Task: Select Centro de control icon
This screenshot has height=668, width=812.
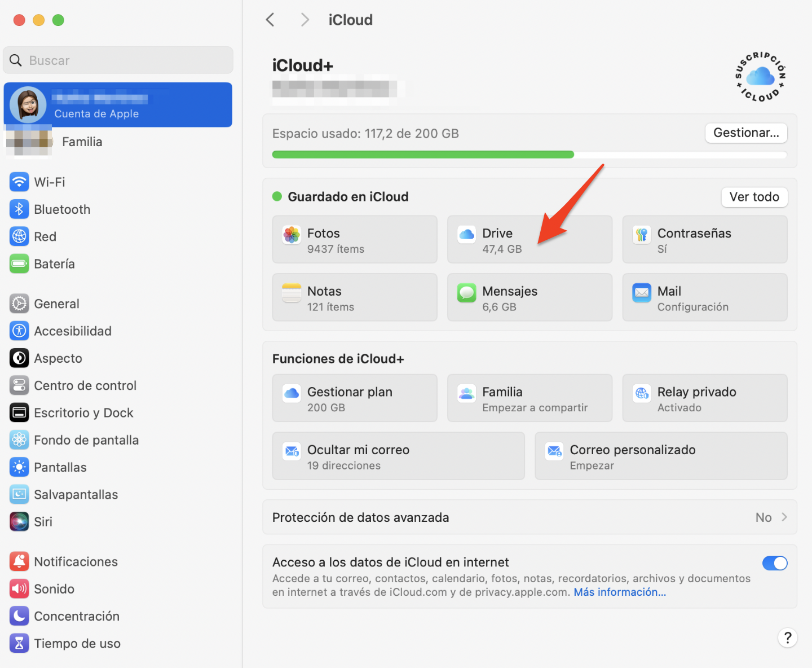Action: pos(19,385)
